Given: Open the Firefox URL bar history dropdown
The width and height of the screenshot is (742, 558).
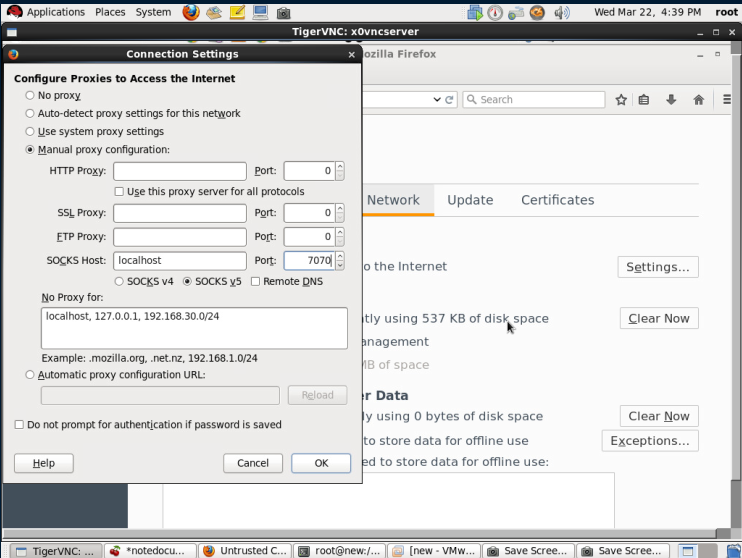Looking at the screenshot, I should coord(436,100).
